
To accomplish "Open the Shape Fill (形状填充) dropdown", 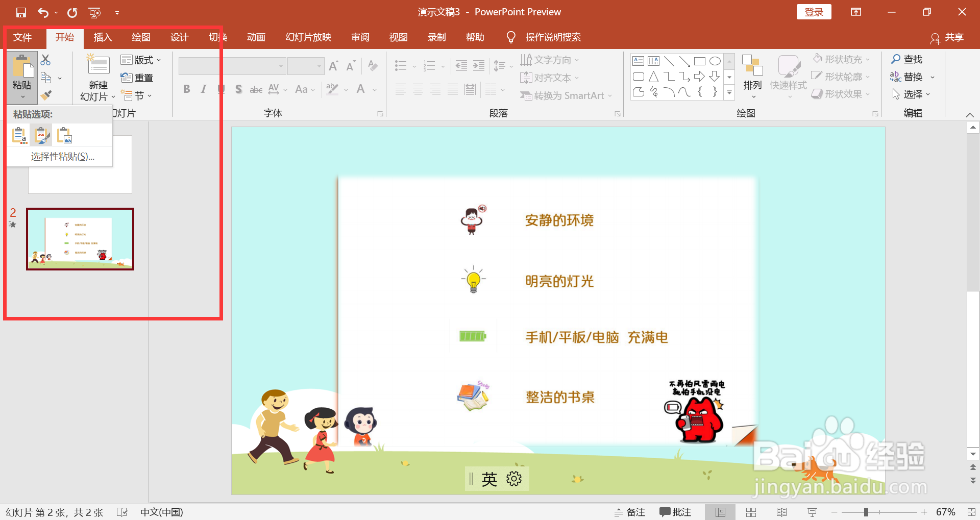I will point(842,59).
